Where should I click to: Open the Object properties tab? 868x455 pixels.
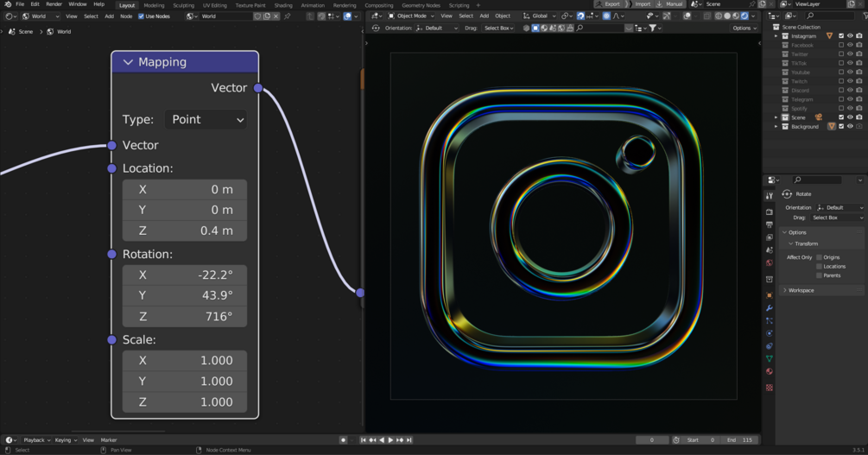click(x=770, y=295)
